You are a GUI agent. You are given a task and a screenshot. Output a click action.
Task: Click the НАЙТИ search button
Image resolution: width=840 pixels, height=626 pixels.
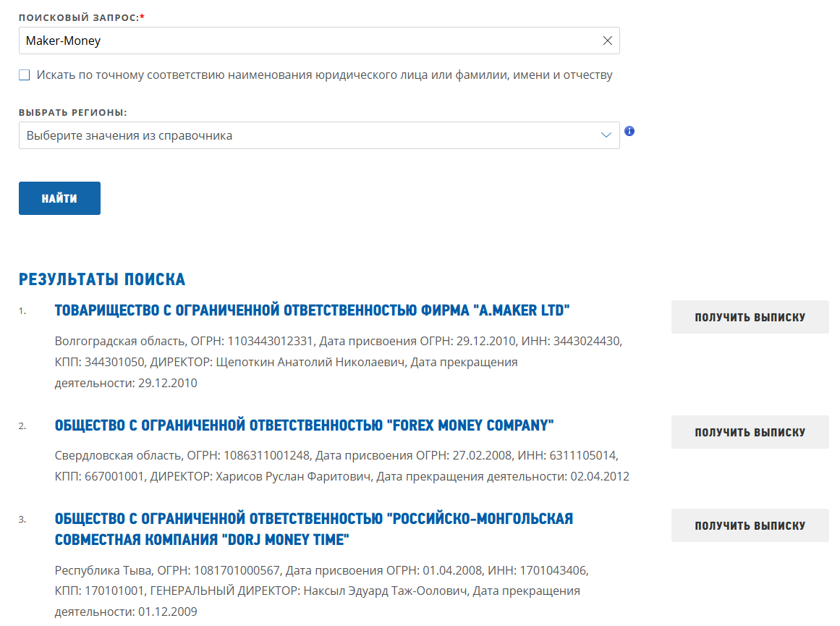pos(59,198)
